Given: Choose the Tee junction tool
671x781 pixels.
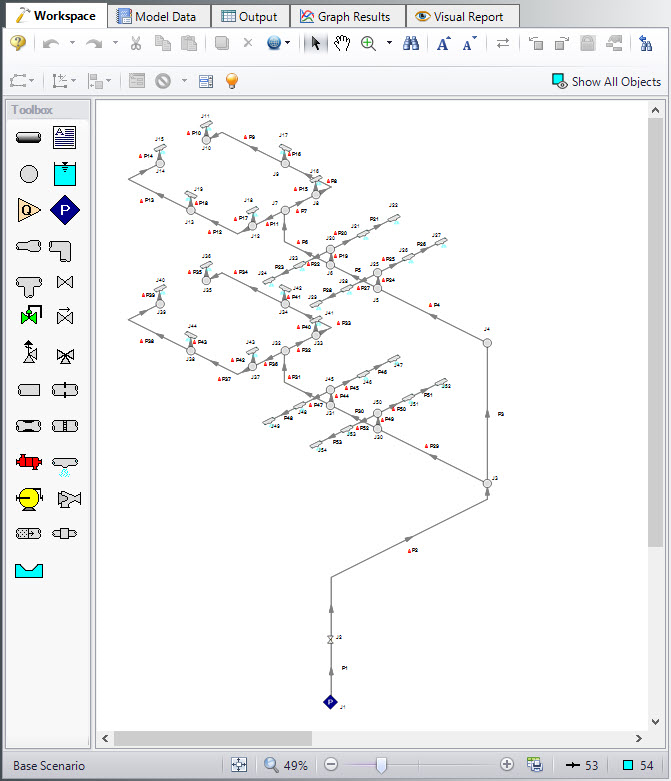Looking at the screenshot, I should [29, 282].
